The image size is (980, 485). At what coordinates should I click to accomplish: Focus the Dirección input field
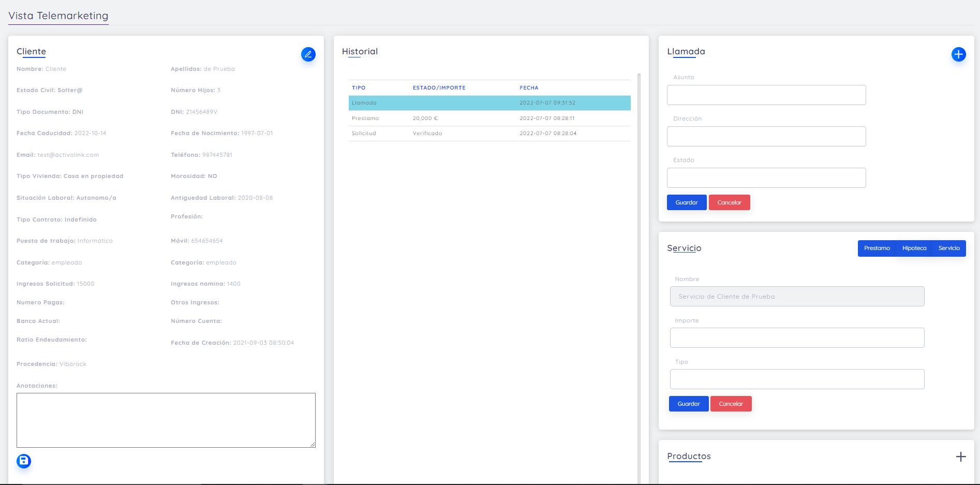tap(766, 137)
